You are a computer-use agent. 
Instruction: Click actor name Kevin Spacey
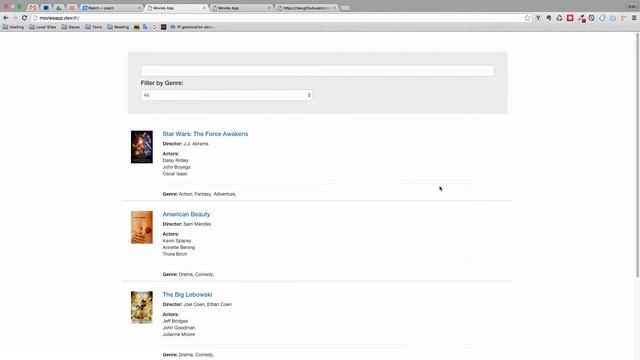pos(177,241)
